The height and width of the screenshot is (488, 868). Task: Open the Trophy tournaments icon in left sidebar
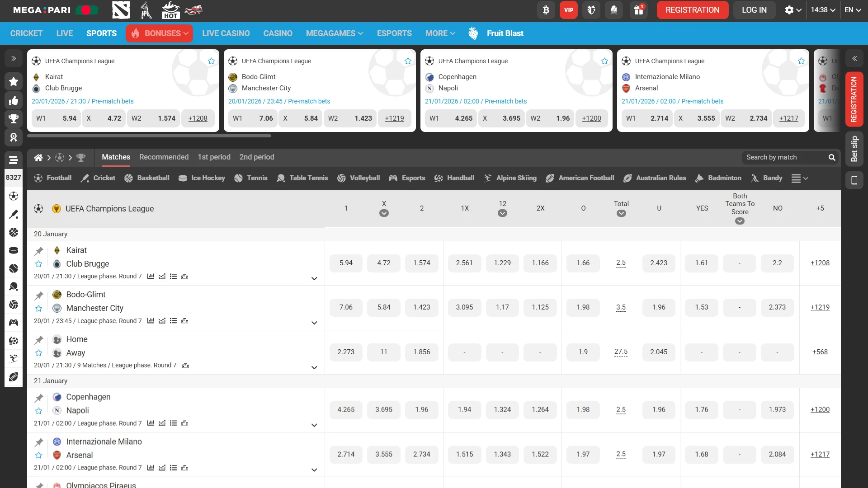click(x=14, y=119)
